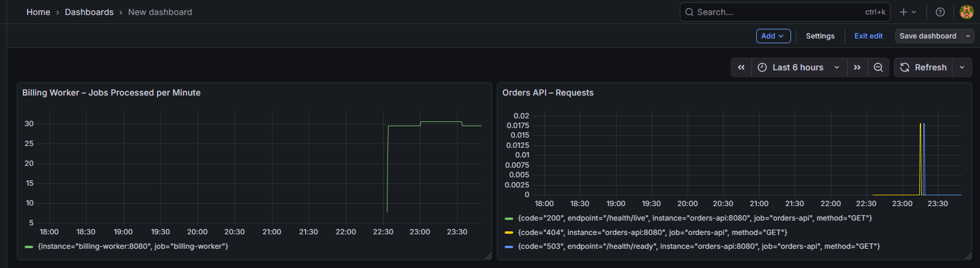Toggle code 503 health/ready series visibility
The height and width of the screenshot is (268, 980).
[698, 246]
